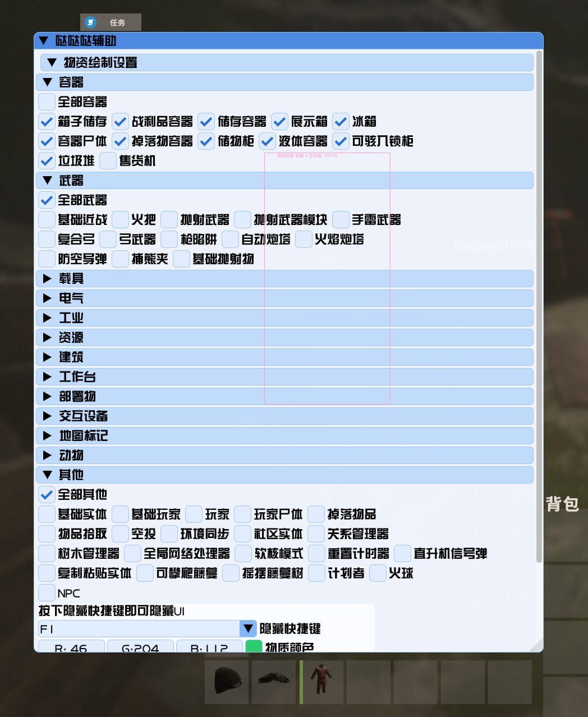Viewport: 588px width, 717px height.
Task: Uncheck 全部其他 option
Action: click(47, 494)
